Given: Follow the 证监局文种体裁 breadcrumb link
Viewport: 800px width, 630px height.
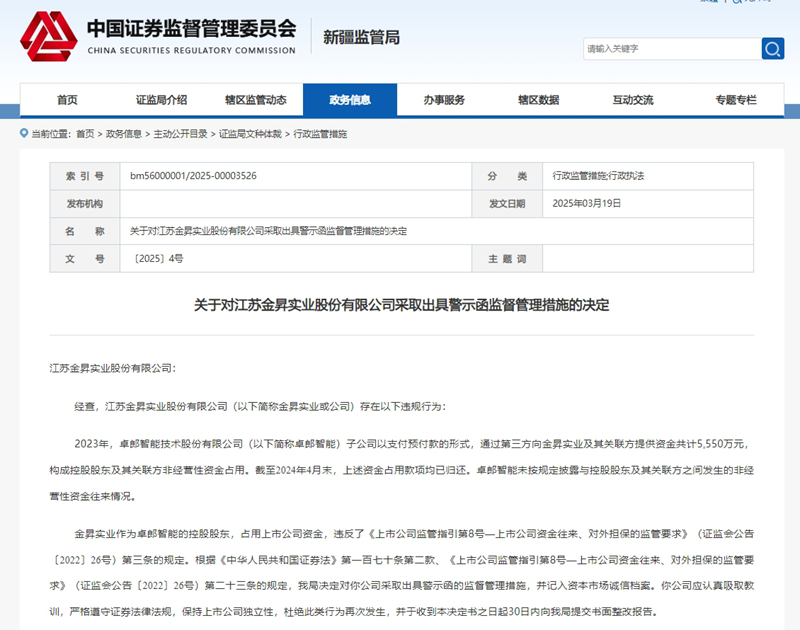Looking at the screenshot, I should pos(250,133).
